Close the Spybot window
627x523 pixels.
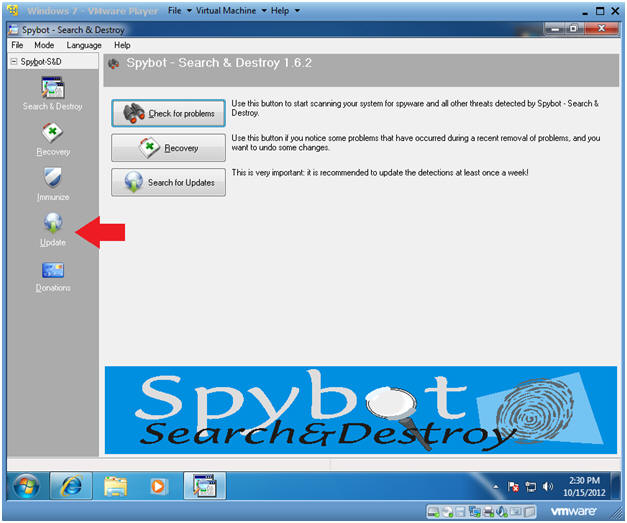click(601, 28)
